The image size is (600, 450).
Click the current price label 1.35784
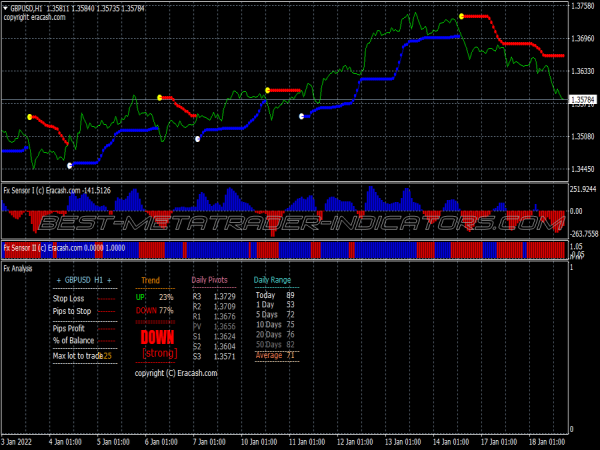point(583,100)
